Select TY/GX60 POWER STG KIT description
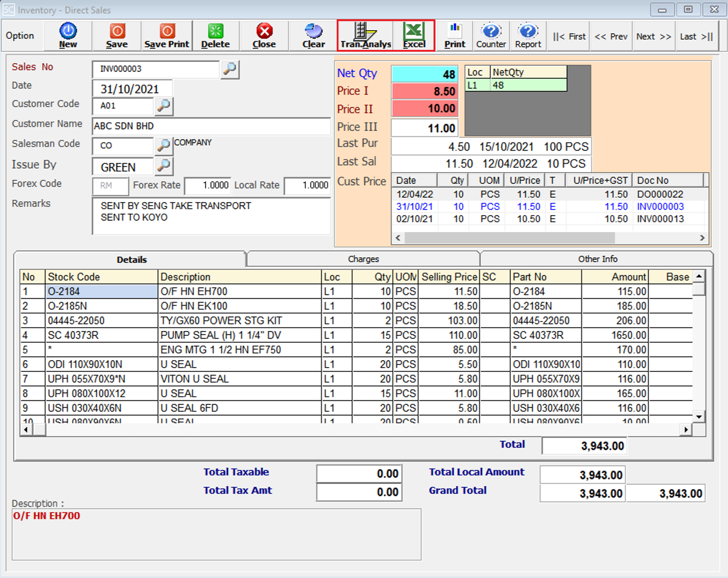 (x=240, y=321)
